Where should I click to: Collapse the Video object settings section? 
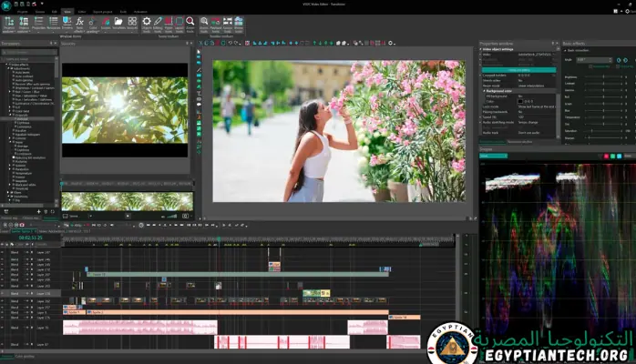click(481, 49)
